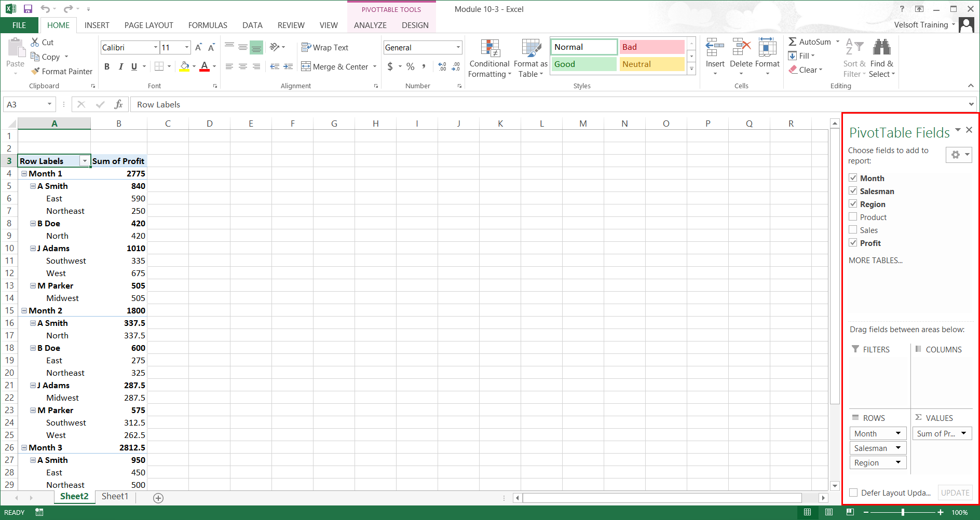Click the MORE TABLES link
The height and width of the screenshot is (520, 980).
875,260
